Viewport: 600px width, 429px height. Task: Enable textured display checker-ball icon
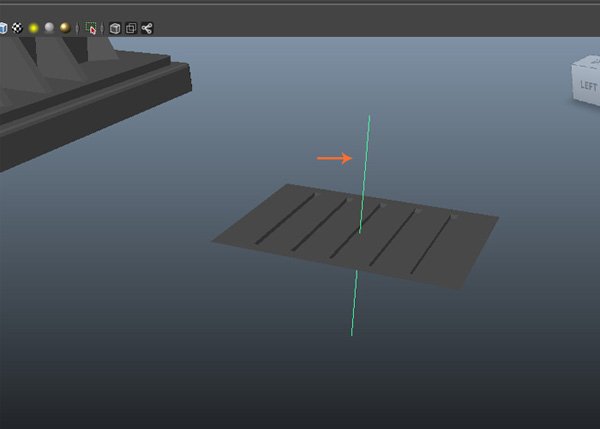click(x=17, y=28)
